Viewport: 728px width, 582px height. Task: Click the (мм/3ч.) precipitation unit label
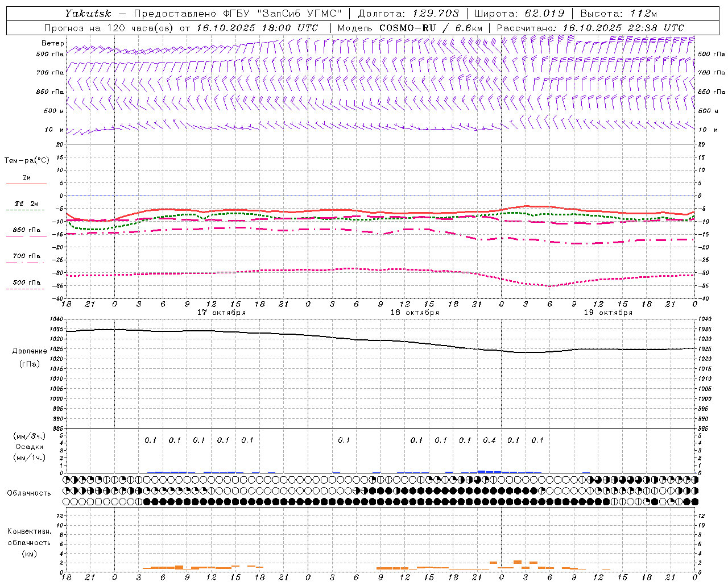[30, 436]
